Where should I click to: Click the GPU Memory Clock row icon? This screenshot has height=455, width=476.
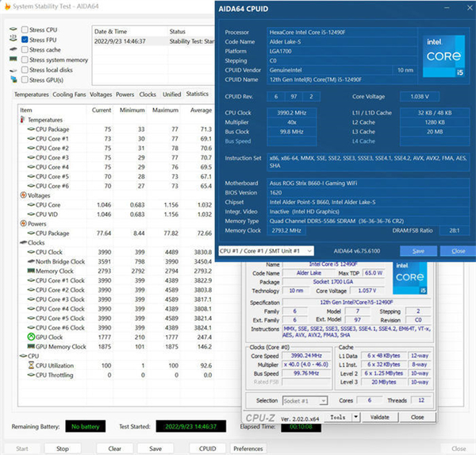tap(31, 346)
